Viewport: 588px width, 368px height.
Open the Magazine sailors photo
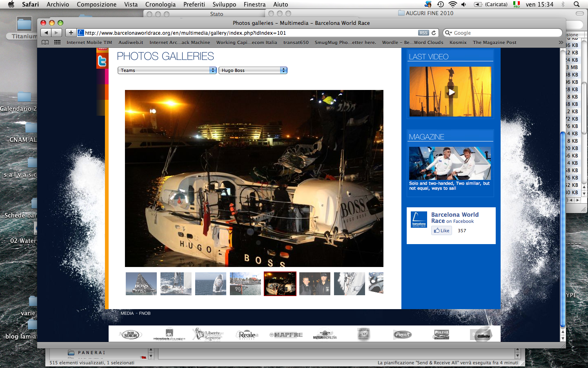tap(450, 163)
